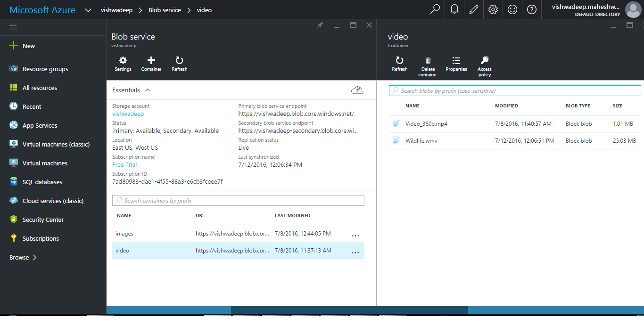
Task: Expand the Microsoft Azure dropdown chevron
Action: click(x=88, y=10)
